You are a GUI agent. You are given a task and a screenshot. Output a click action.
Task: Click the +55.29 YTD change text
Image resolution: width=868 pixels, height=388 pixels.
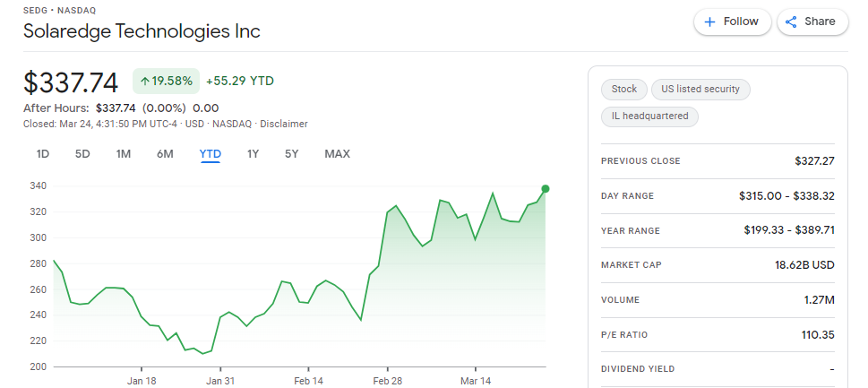point(240,82)
